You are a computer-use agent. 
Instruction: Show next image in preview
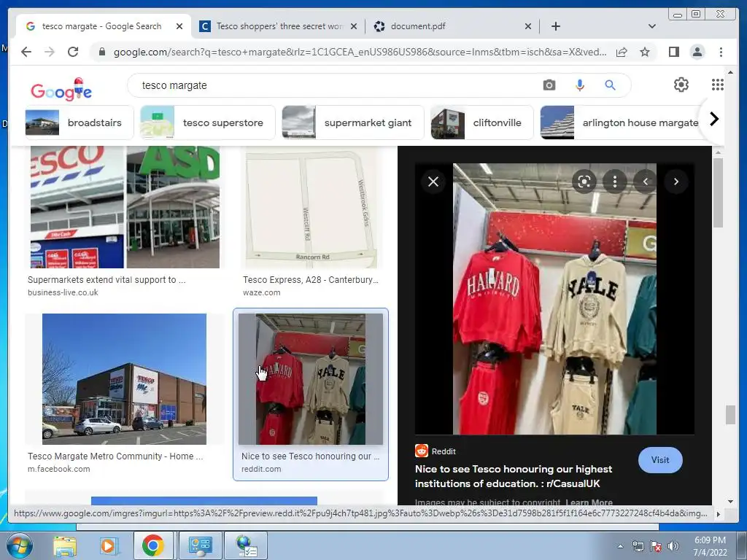click(x=676, y=182)
